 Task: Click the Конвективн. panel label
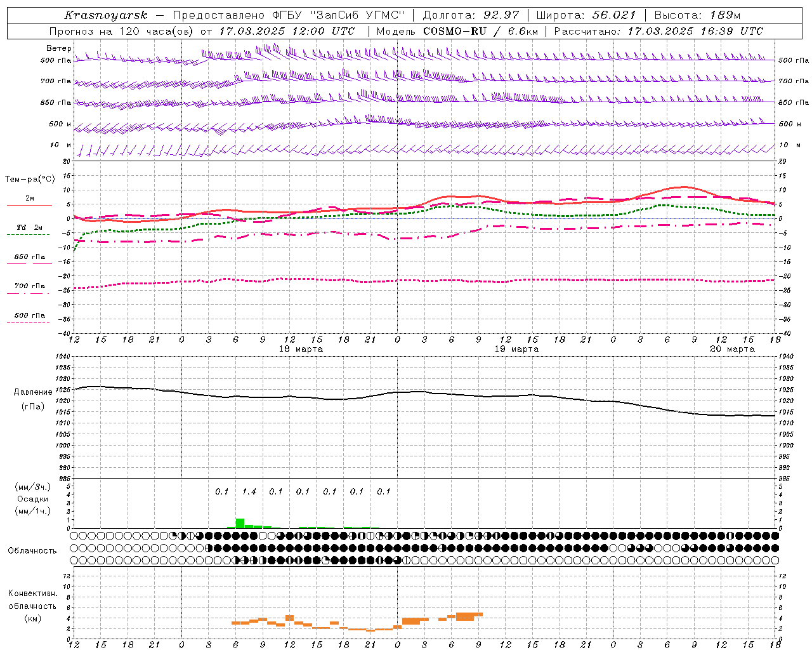pos(33,593)
